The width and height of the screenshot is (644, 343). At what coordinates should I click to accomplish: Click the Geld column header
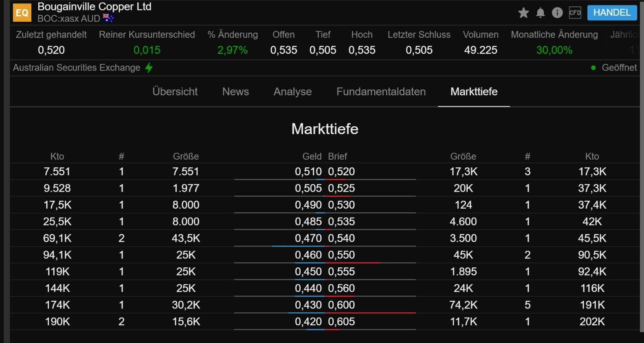(312, 156)
